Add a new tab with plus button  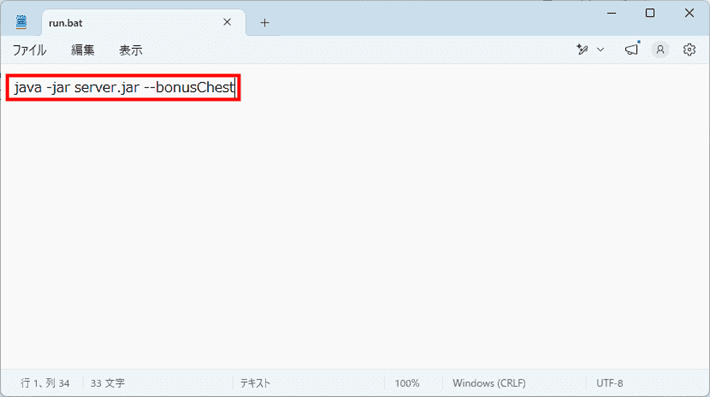(x=265, y=23)
